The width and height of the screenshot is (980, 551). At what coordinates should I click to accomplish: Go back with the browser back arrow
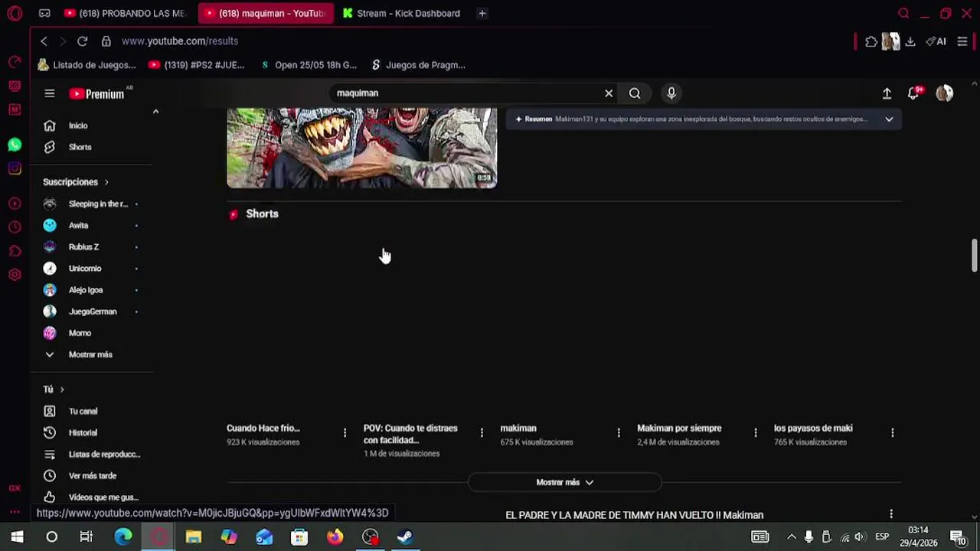(x=44, y=41)
